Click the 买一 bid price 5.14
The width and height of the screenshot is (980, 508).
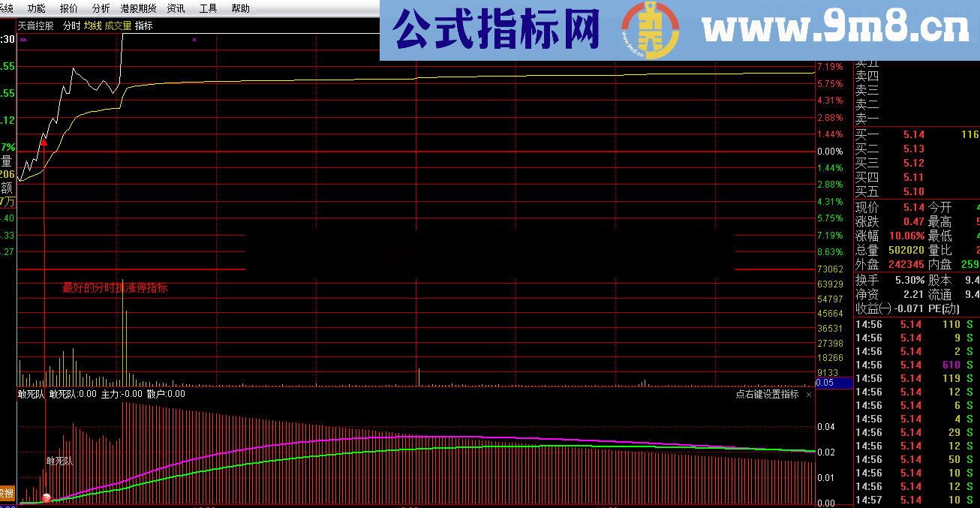click(x=913, y=135)
